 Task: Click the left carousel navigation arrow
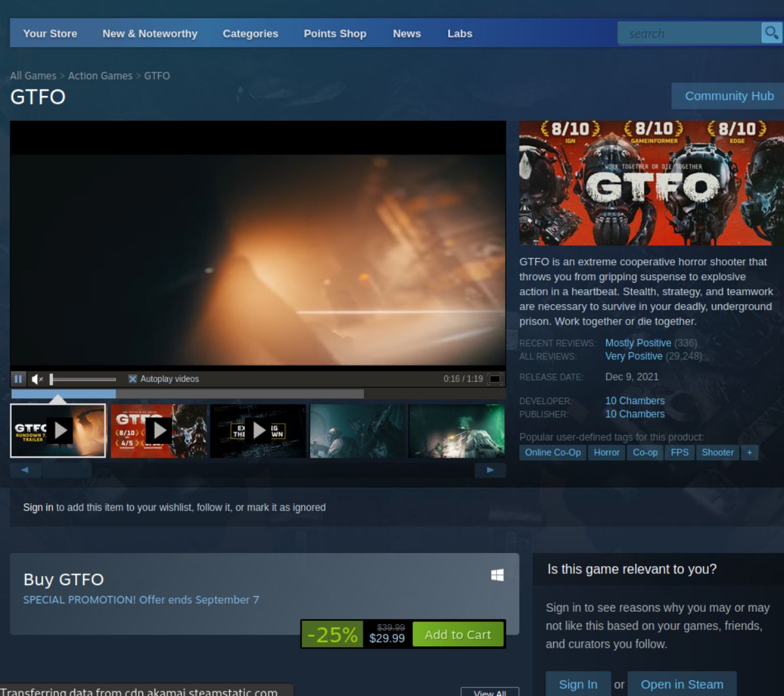(x=25, y=470)
